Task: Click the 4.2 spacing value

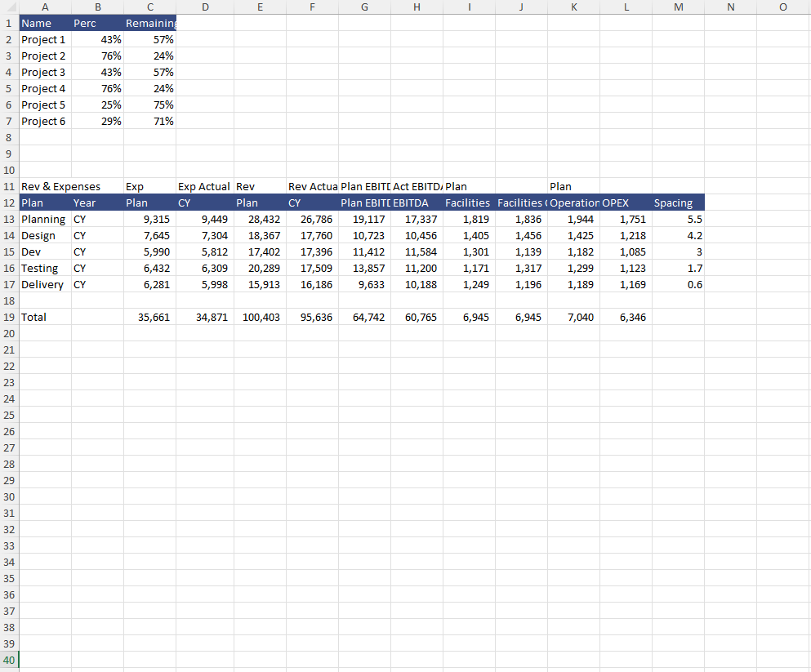Action: 678,236
